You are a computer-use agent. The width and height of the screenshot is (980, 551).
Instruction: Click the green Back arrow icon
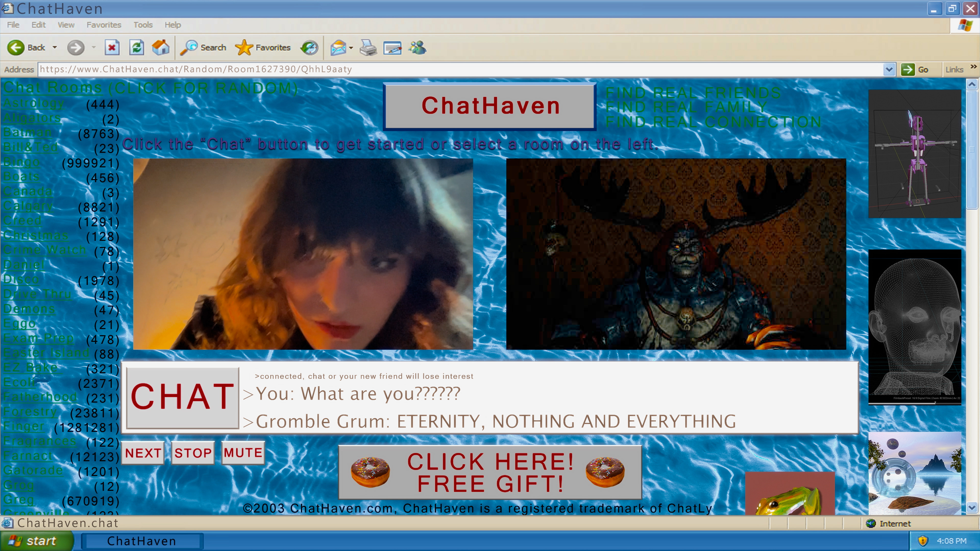click(x=16, y=47)
